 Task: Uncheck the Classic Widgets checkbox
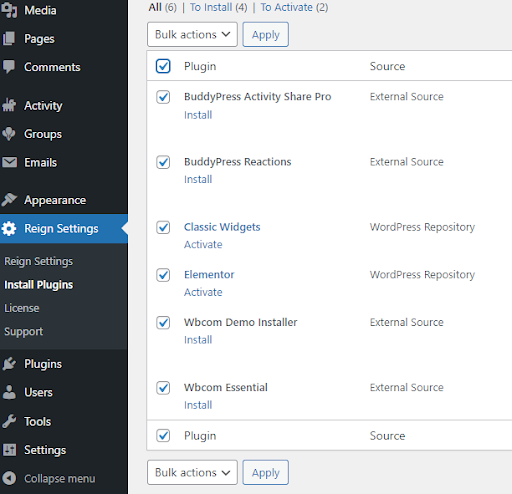(163, 227)
